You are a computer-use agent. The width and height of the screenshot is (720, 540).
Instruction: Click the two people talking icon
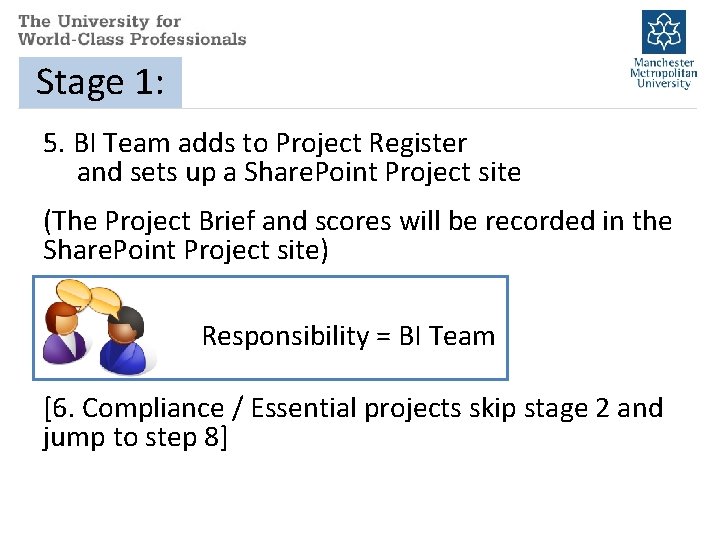98,328
